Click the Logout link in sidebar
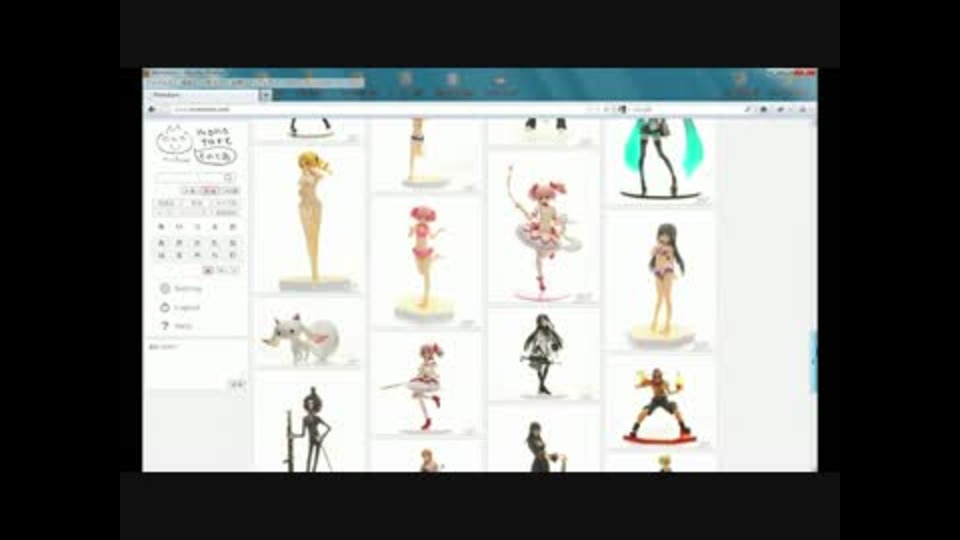The height and width of the screenshot is (540, 960). 187,307
